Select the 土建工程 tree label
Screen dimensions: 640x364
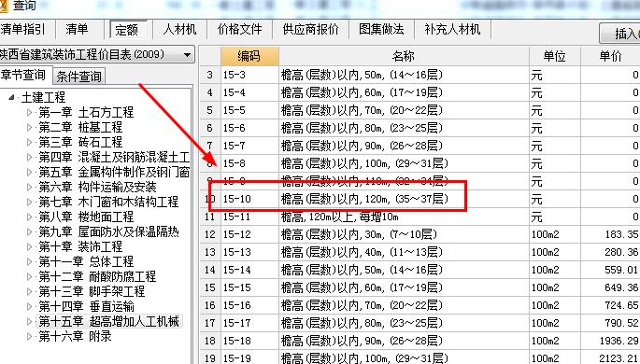[43, 97]
